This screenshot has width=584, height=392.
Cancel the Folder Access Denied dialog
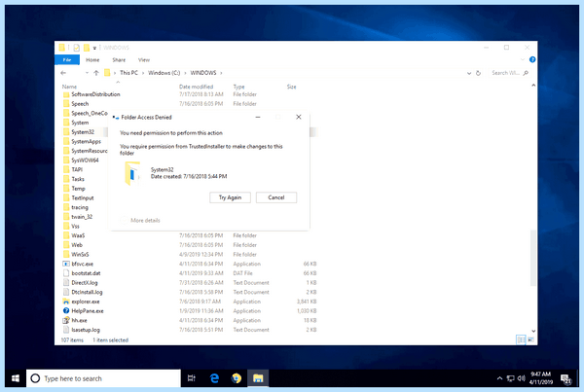click(276, 197)
